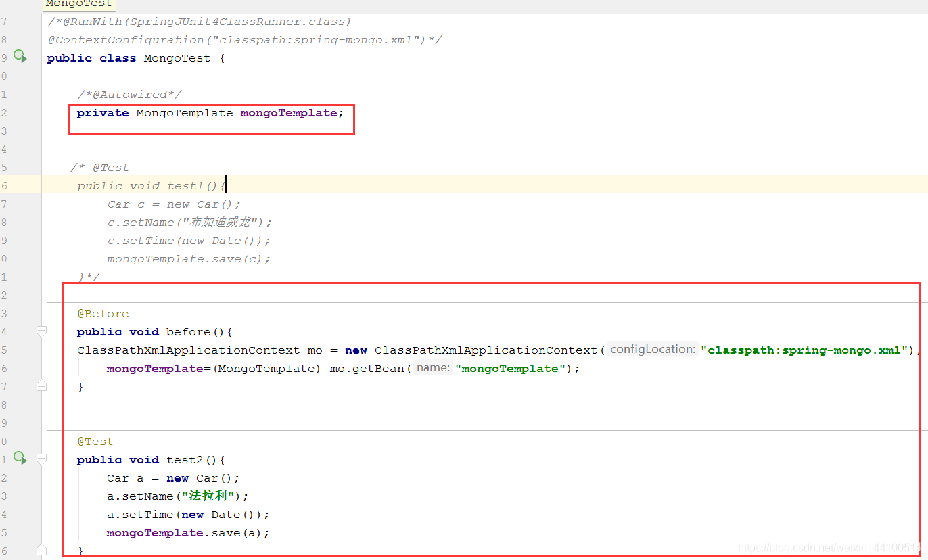Click the commented @ContextConfiguration line
Image resolution: width=928 pixels, height=560 pixels.
[245, 40]
